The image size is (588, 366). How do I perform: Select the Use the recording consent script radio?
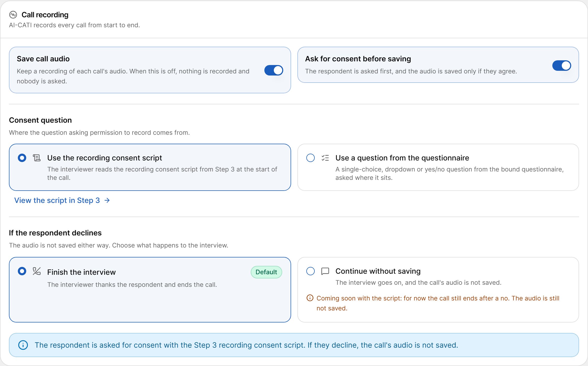click(x=22, y=158)
